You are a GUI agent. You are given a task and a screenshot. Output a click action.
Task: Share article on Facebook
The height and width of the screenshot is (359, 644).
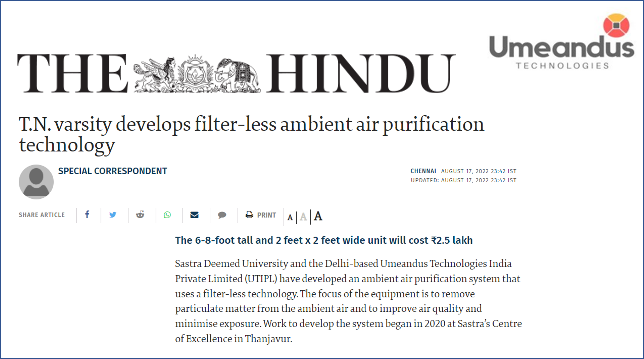(87, 215)
